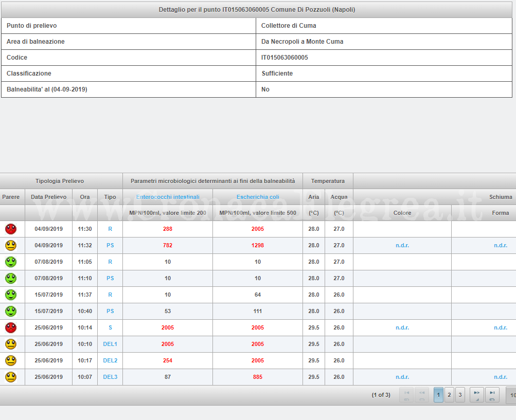The height and width of the screenshot is (420, 516).
Task: Click the R type link at 11:05
Action: (110, 262)
